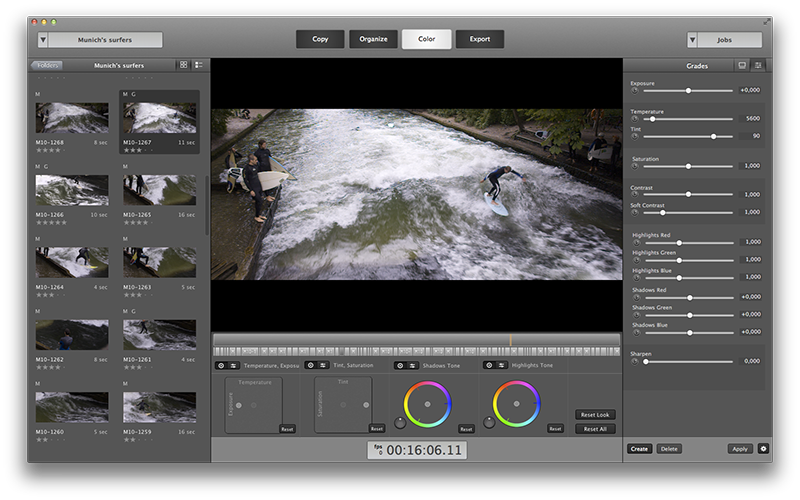The width and height of the screenshot is (800, 500).
Task: Select clip thumbnail M10-1265
Action: 159,190
